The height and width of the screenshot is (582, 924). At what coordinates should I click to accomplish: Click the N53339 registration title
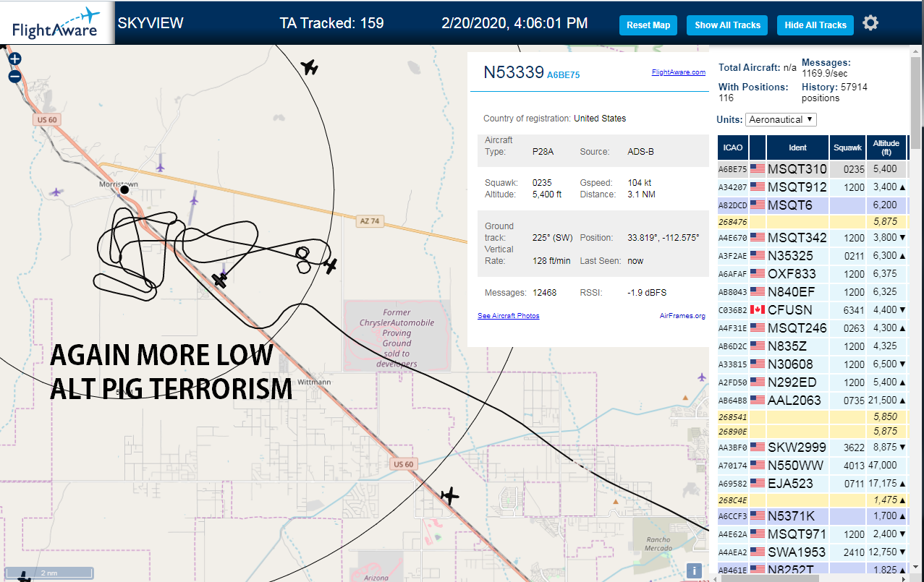tap(513, 72)
